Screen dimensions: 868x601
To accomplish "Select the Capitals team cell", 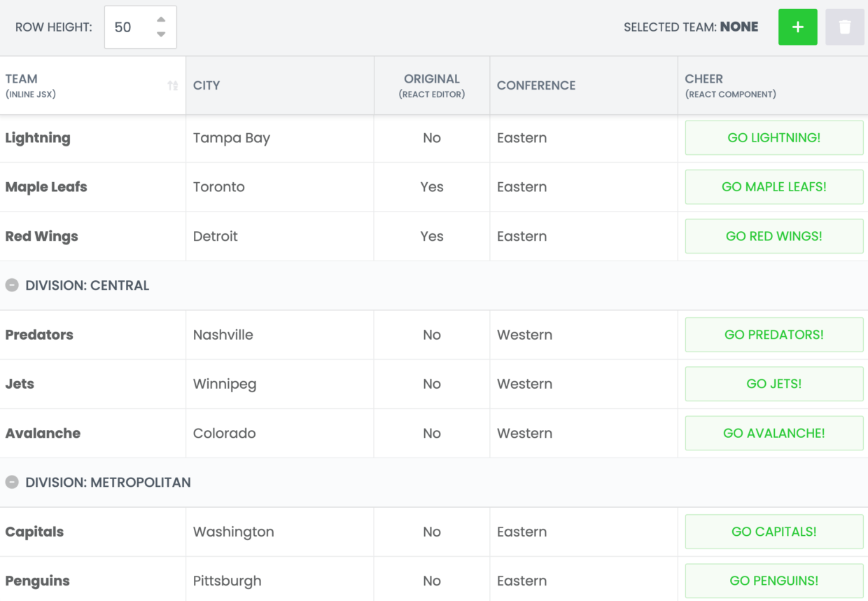I will click(92, 532).
